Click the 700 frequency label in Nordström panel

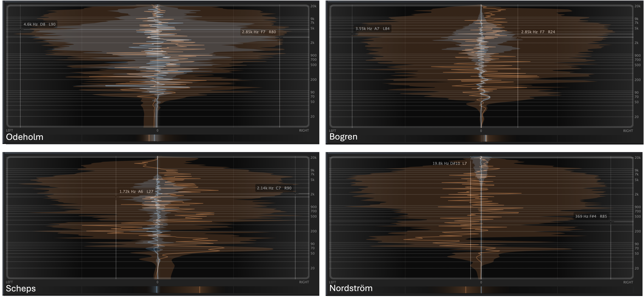[x=637, y=211]
